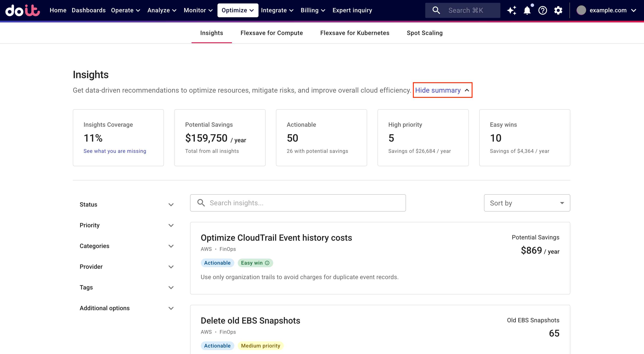Open the Analyze menu
Screen dimensions: 644x354
click(x=162, y=10)
